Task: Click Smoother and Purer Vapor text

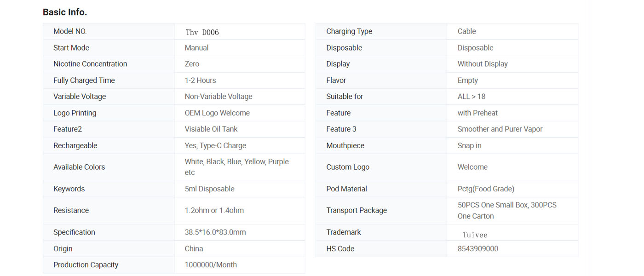Action: [500, 129]
